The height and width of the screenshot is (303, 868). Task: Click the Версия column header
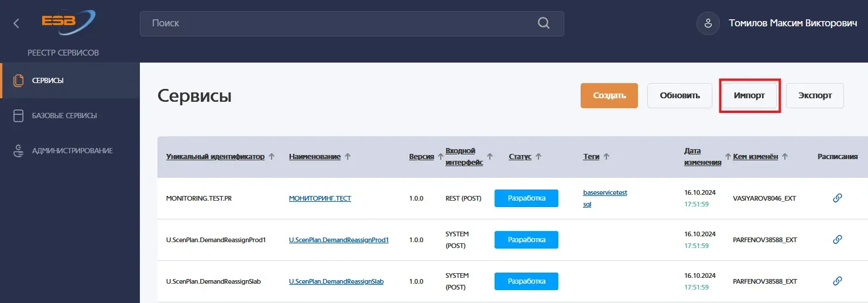[421, 157]
